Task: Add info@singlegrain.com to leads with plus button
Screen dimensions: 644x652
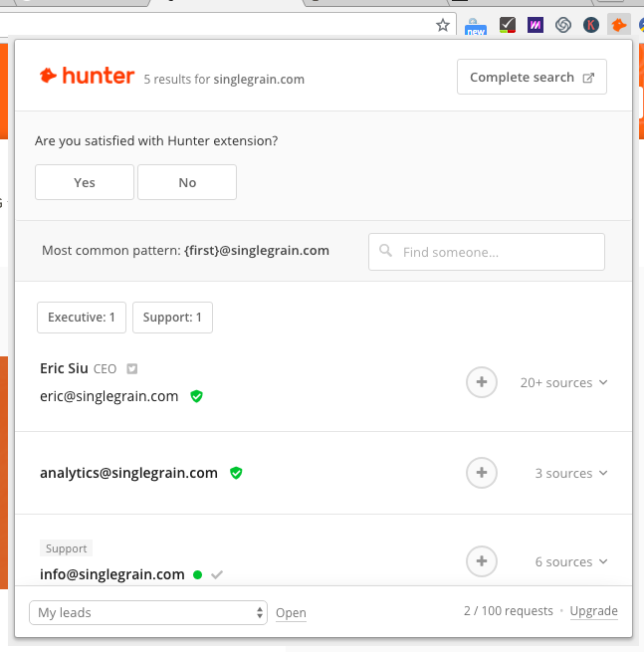Action: 482,561
